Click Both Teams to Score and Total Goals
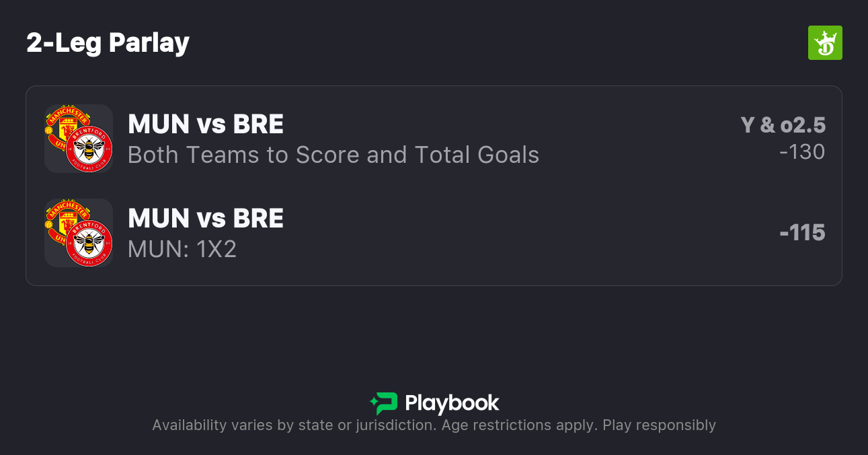 click(x=333, y=155)
